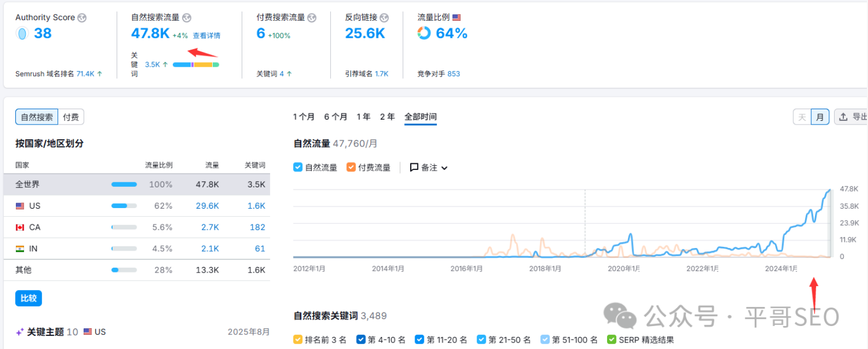Select the 1 个月 time range

click(304, 116)
